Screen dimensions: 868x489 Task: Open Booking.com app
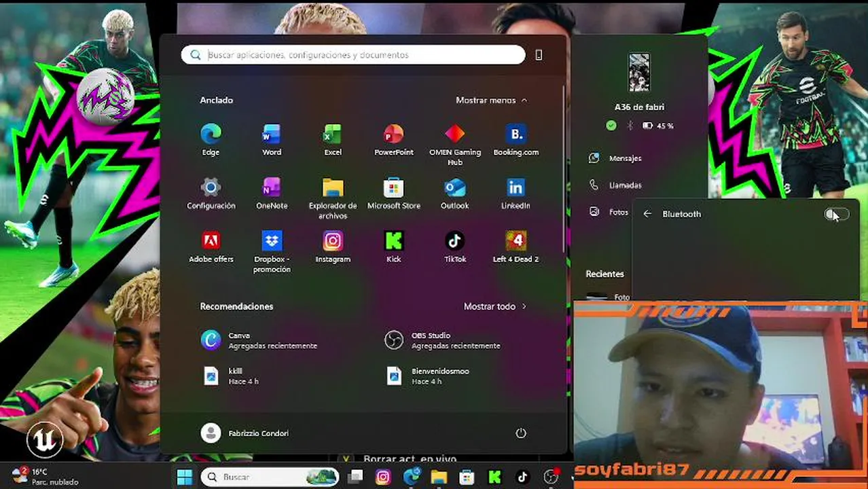pos(516,140)
